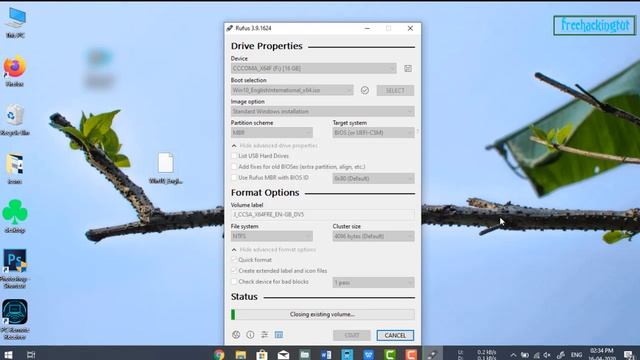Viewport: 640px width, 360px height.
Task: Launch Chrome from the taskbar
Action: (x=219, y=354)
